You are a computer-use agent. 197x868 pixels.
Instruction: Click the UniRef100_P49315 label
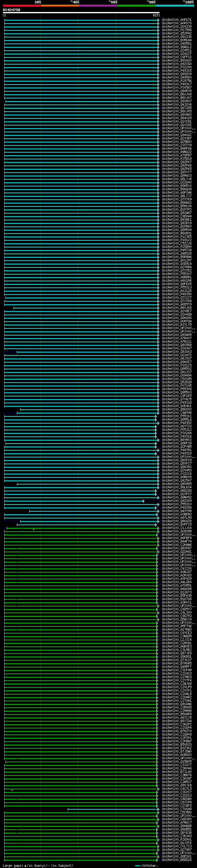click(x=177, y=71)
